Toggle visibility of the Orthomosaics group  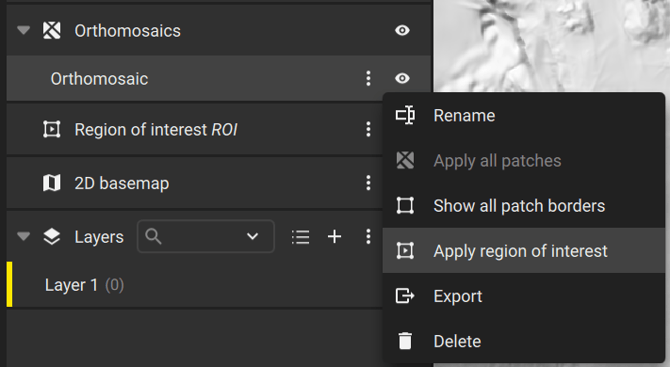tap(402, 30)
